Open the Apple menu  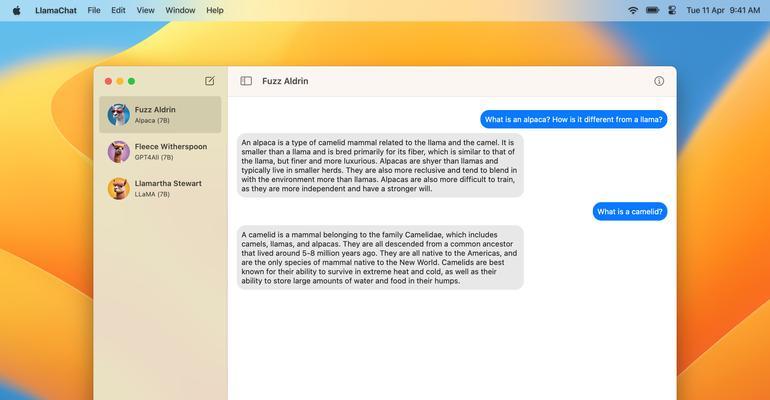click(17, 10)
